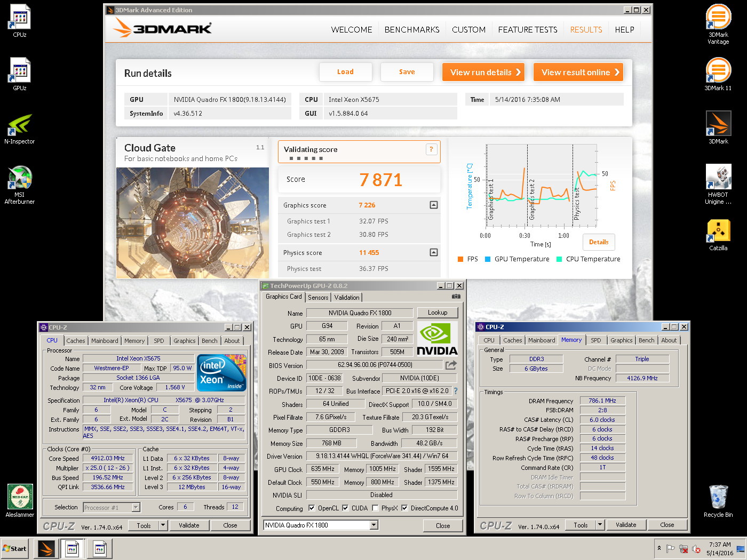Click the Details button under the chart
The image size is (747, 560).
(599, 242)
